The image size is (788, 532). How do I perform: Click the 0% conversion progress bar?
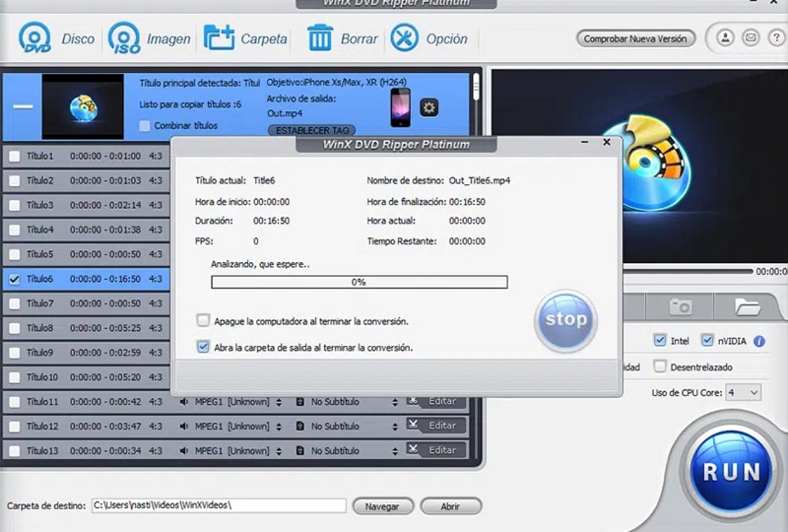pyautogui.click(x=360, y=282)
